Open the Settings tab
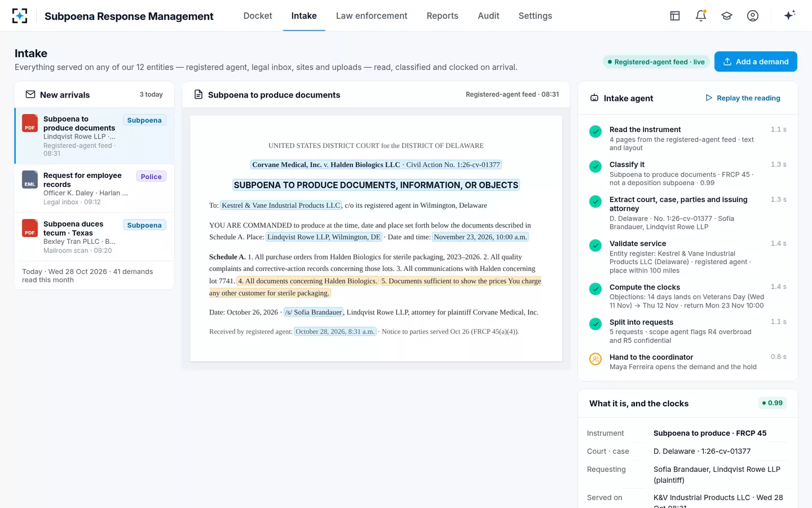 tap(535, 16)
